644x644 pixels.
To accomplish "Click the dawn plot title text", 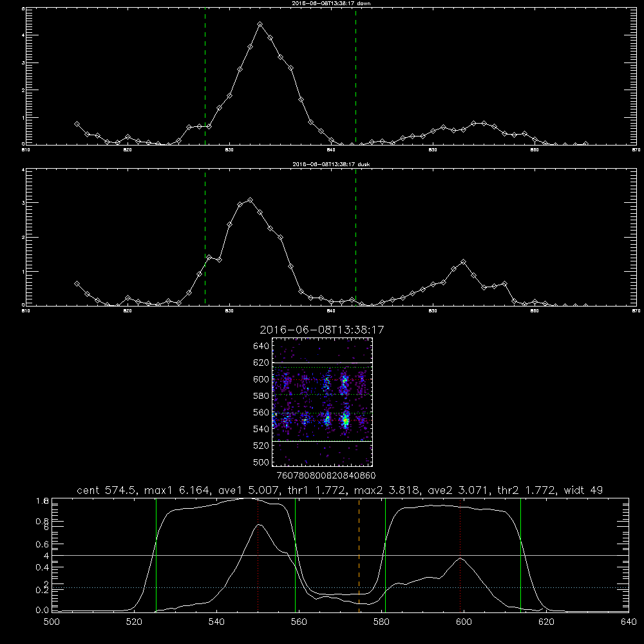I will pyautogui.click(x=331, y=3).
